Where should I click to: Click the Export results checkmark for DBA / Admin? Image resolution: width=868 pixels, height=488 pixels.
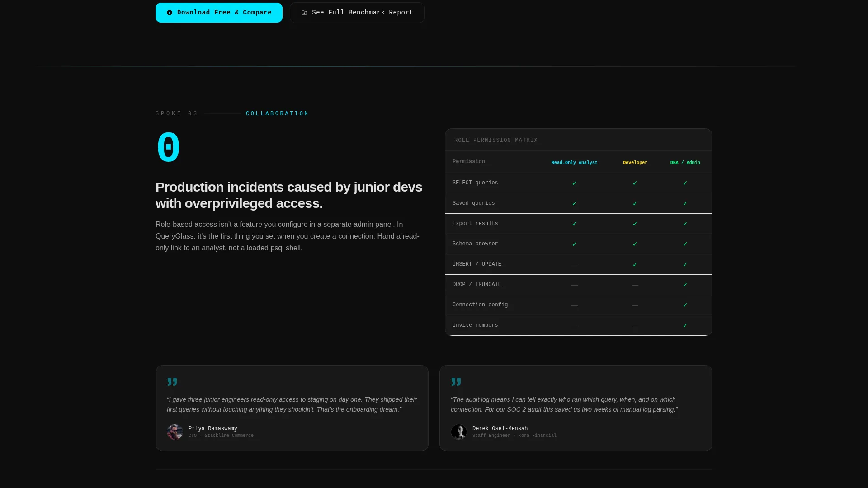click(685, 224)
